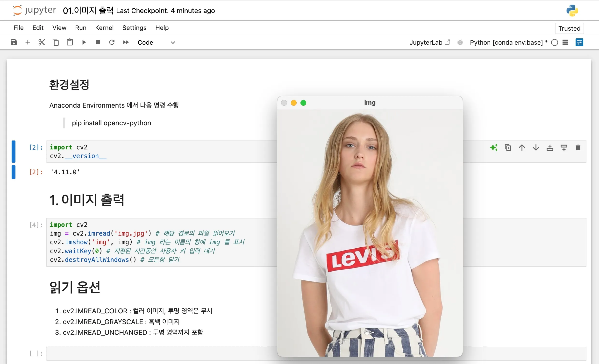This screenshot has width=599, height=364.
Task: Insert a cell above using the cell toolbar icon
Action: click(550, 147)
